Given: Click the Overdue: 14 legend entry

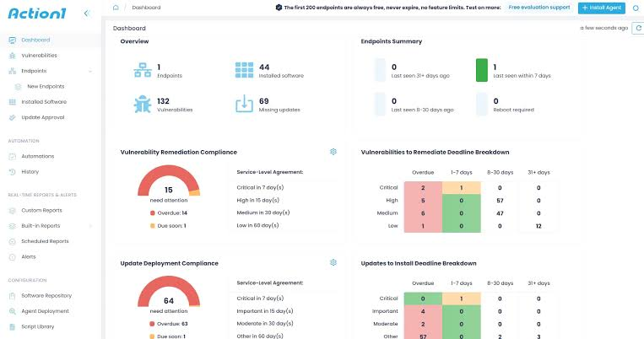Looking at the screenshot, I should click(x=169, y=213).
